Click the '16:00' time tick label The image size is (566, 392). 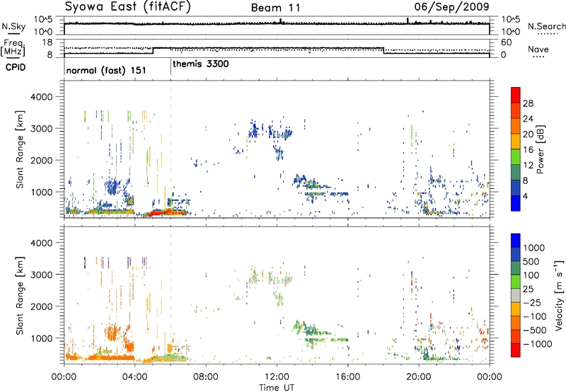coord(347,377)
